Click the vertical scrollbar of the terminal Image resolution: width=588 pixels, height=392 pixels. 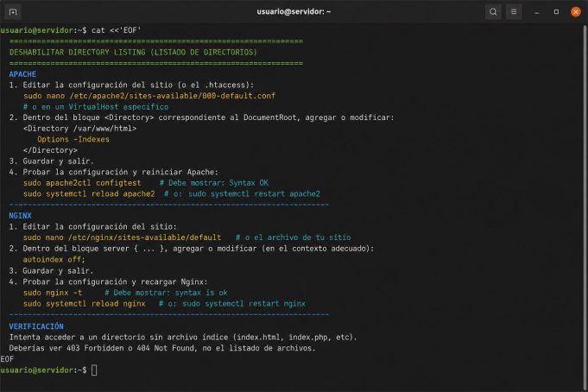(585, 206)
